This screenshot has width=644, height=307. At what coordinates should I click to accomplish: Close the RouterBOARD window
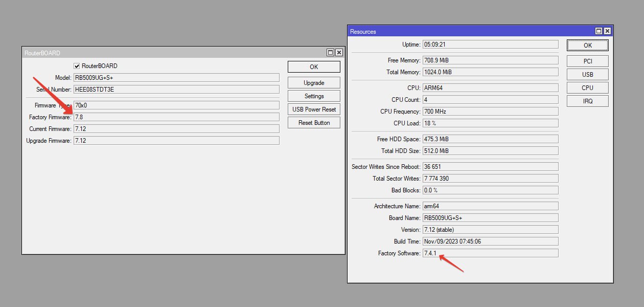point(339,53)
